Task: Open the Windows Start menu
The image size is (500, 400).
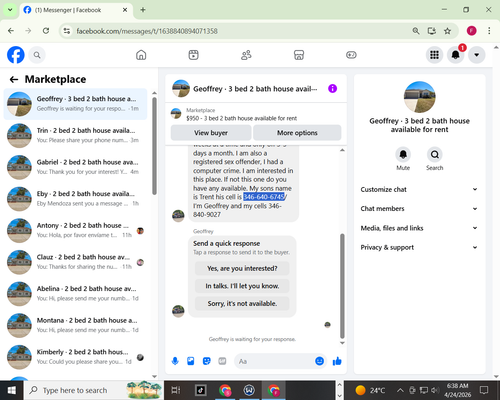Action: pyautogui.click(x=12, y=390)
